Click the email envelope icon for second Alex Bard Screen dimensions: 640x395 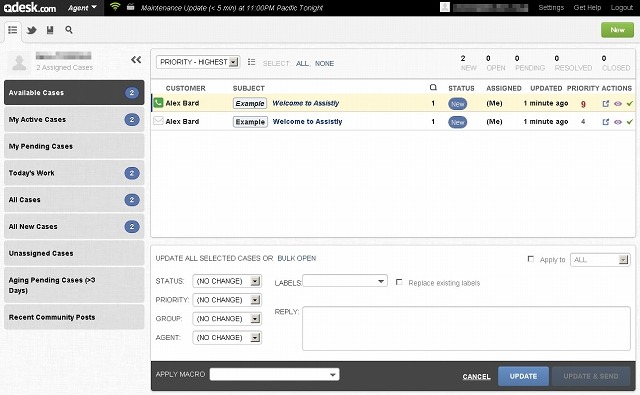(158, 121)
